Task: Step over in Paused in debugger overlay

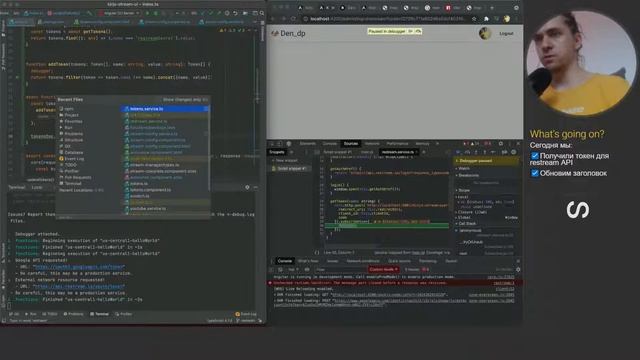Action: click(x=418, y=31)
